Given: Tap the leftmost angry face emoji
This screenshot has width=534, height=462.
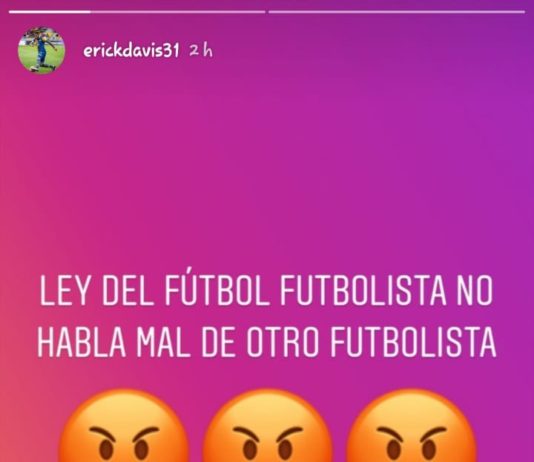Looking at the screenshot, I should pos(123,426).
